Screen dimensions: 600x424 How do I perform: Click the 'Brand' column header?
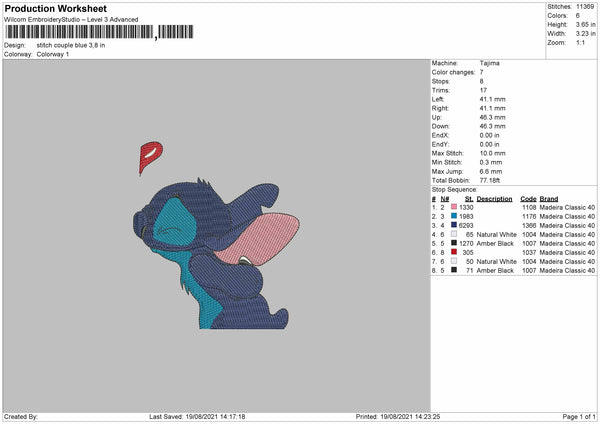549,199
